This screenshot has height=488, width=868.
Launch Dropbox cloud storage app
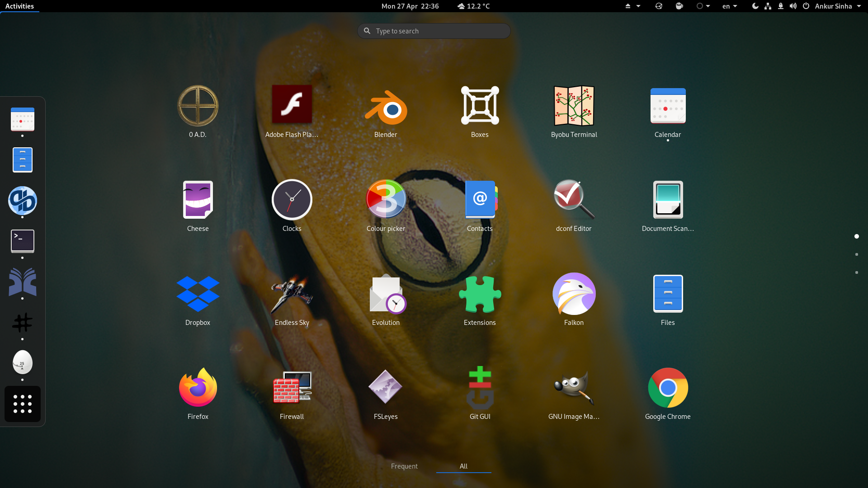point(198,293)
